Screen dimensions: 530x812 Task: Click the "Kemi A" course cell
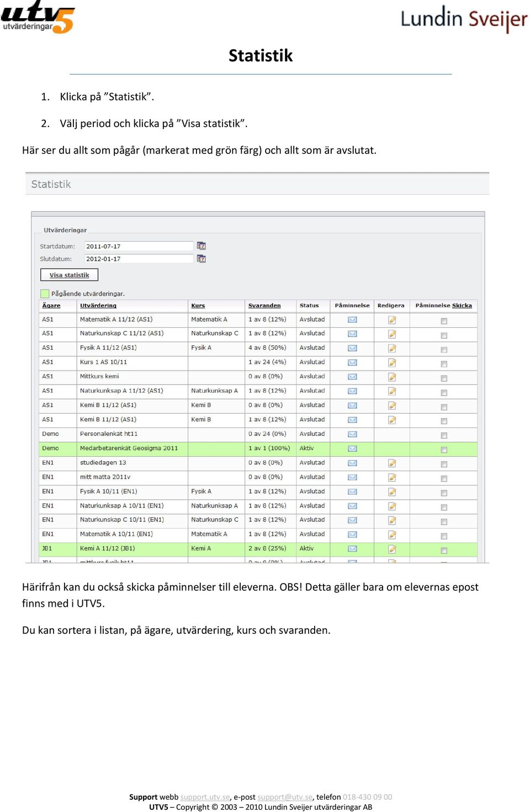[x=201, y=548]
